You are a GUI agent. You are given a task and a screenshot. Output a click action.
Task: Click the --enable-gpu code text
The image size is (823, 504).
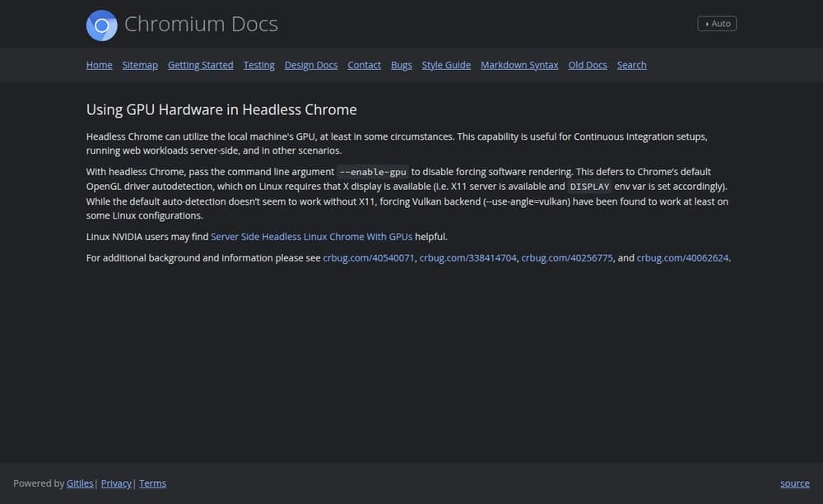click(373, 172)
